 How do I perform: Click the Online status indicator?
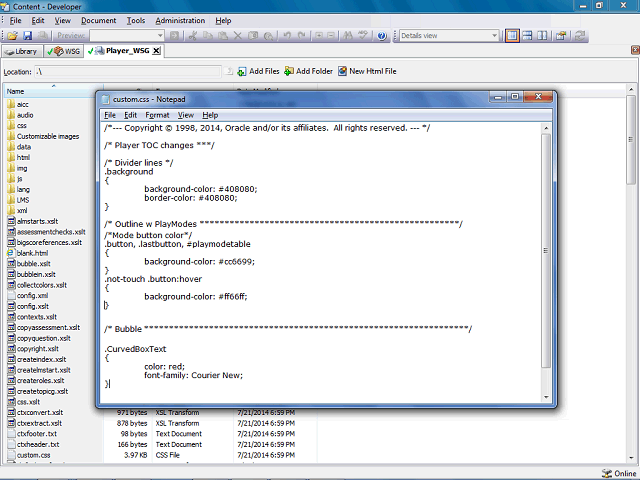click(619, 473)
